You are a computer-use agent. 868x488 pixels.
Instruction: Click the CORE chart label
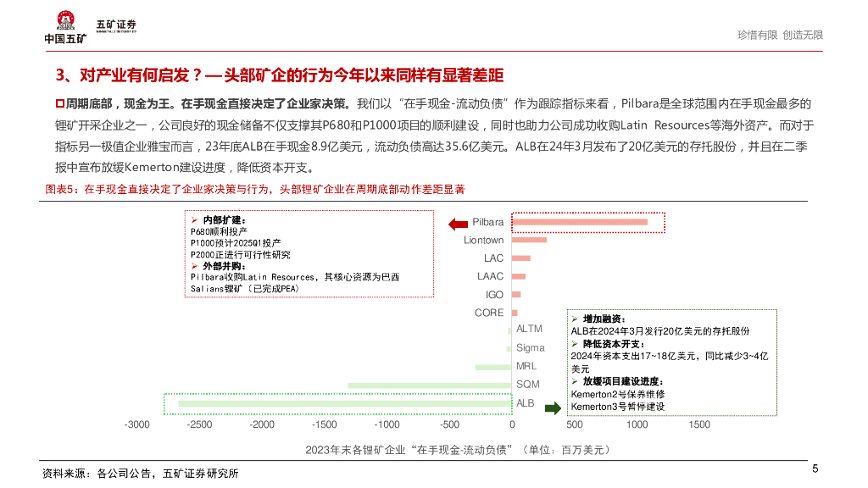tap(489, 313)
